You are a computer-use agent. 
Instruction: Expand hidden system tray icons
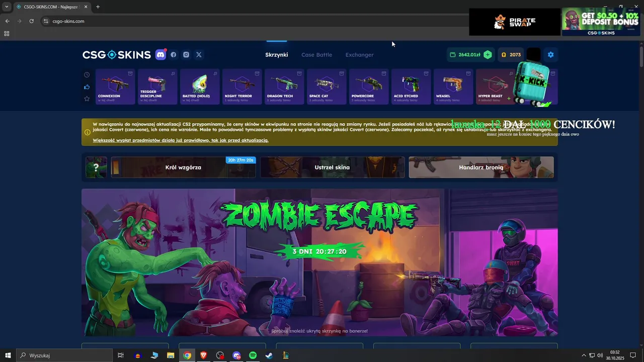pyautogui.click(x=584, y=355)
